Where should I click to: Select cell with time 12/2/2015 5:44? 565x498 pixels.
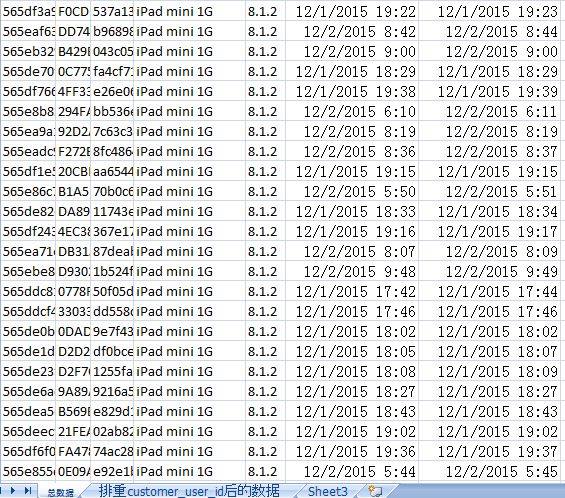point(352,472)
